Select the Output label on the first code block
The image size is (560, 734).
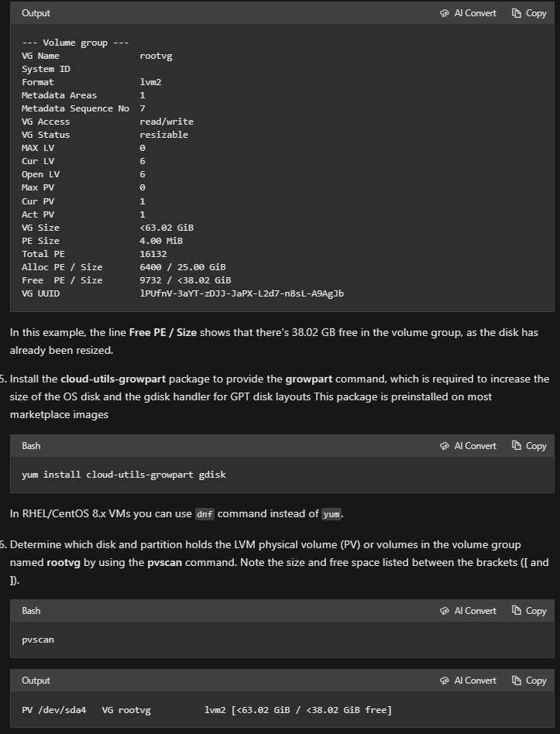point(36,12)
